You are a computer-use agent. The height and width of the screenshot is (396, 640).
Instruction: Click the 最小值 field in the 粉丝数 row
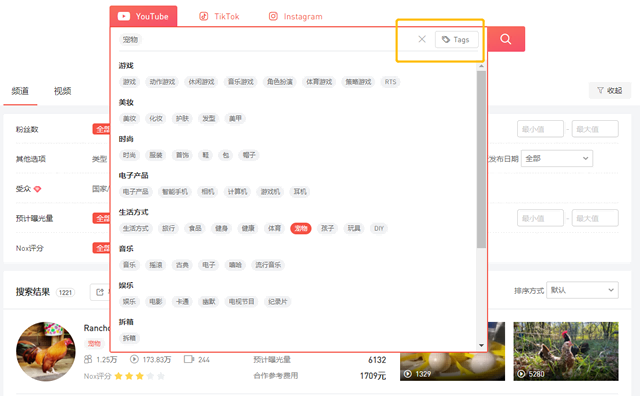pos(540,129)
